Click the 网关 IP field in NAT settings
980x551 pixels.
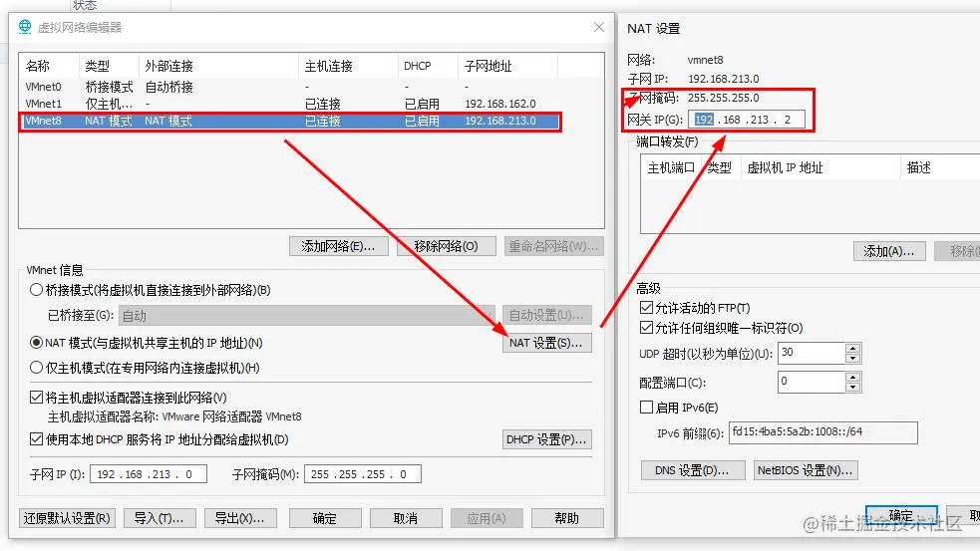pos(747,120)
